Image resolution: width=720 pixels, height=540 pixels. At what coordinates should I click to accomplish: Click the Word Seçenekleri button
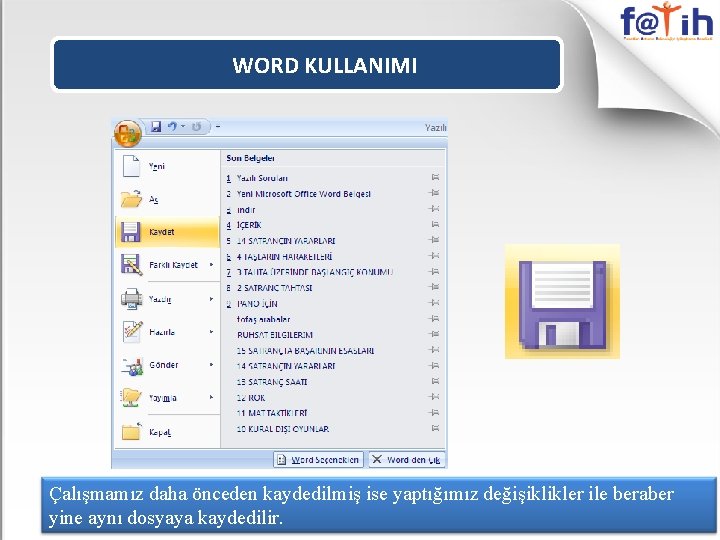(319, 460)
